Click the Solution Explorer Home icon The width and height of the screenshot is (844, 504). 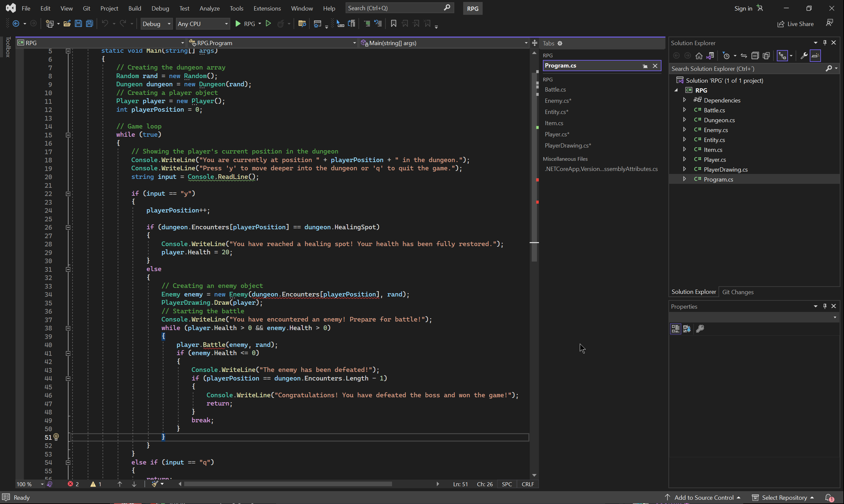pos(699,56)
